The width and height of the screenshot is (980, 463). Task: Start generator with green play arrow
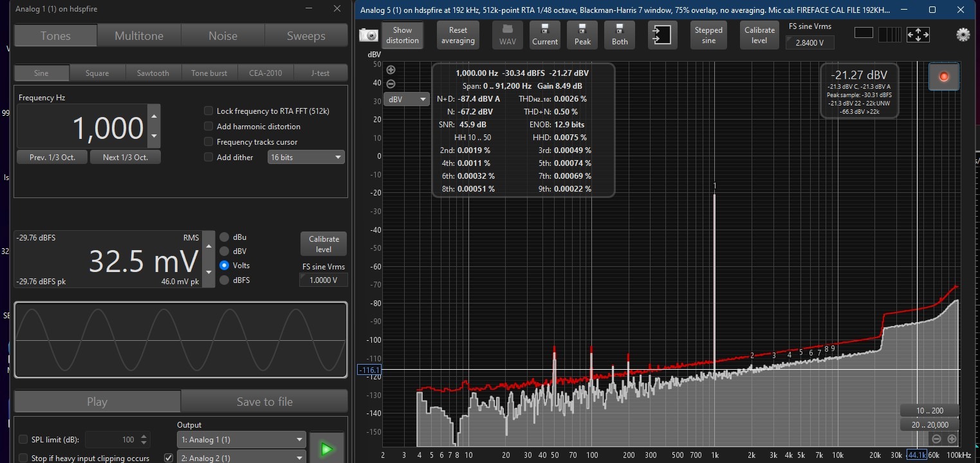point(327,449)
